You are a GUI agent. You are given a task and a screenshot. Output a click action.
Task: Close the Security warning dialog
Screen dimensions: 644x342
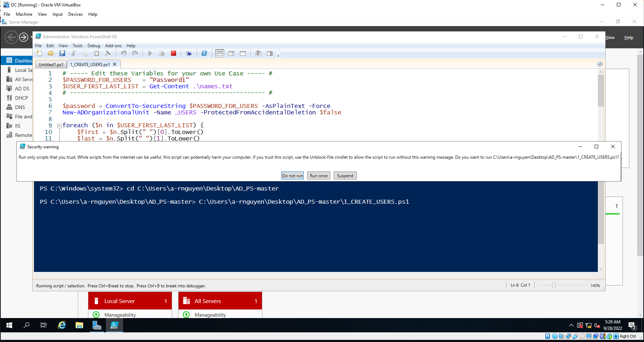613,147
